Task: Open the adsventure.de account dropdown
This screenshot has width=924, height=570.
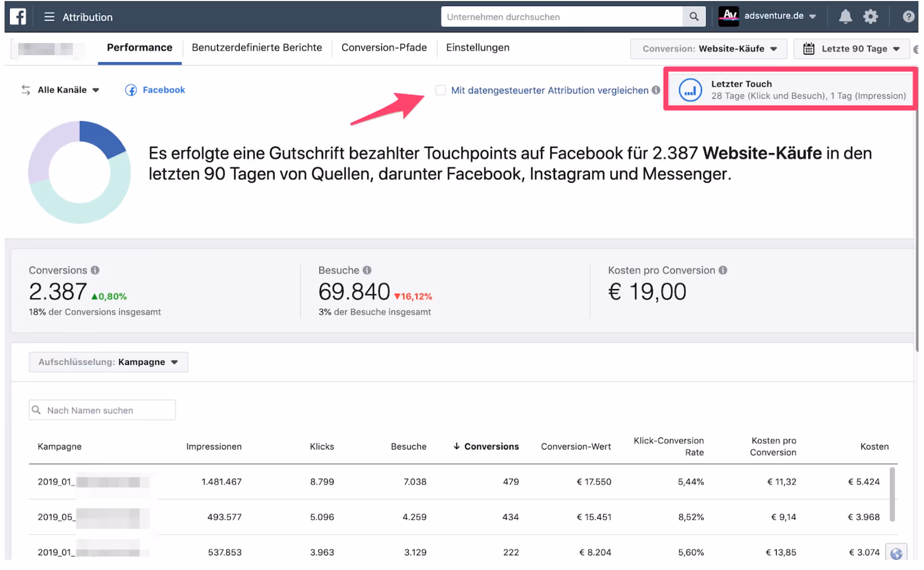Action: tap(780, 16)
